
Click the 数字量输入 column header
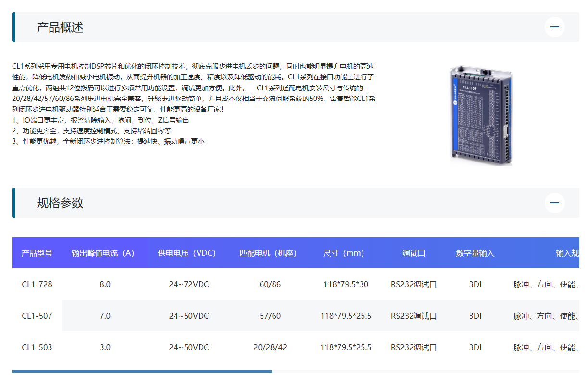475,253
